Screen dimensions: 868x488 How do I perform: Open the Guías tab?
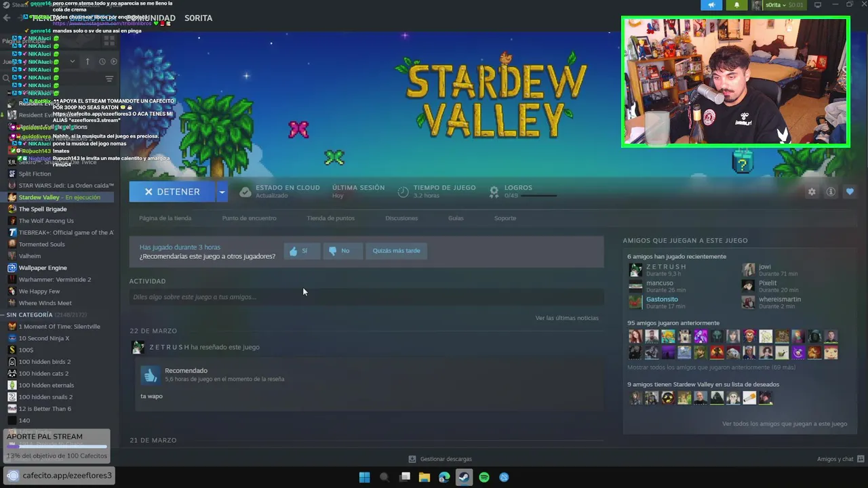click(x=456, y=218)
